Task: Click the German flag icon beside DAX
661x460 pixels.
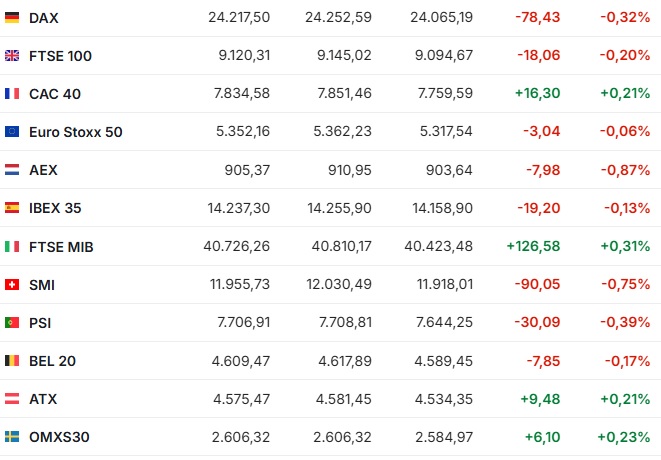Action: pos(12,17)
